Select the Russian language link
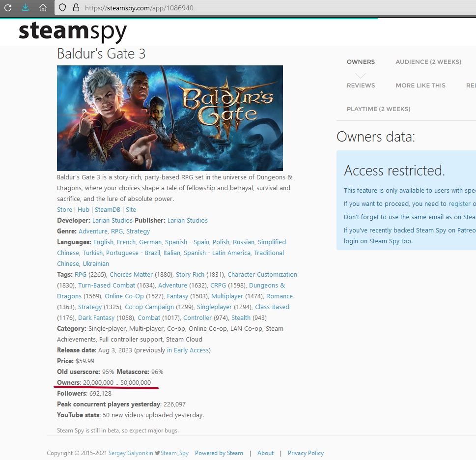 [x=244, y=242]
